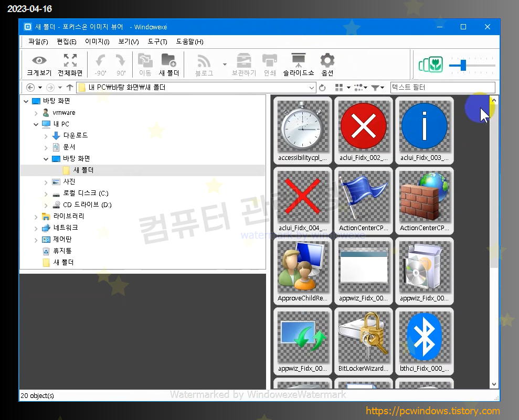Rotate image -90 degrees
This screenshot has width=519, height=420.
tap(100, 65)
